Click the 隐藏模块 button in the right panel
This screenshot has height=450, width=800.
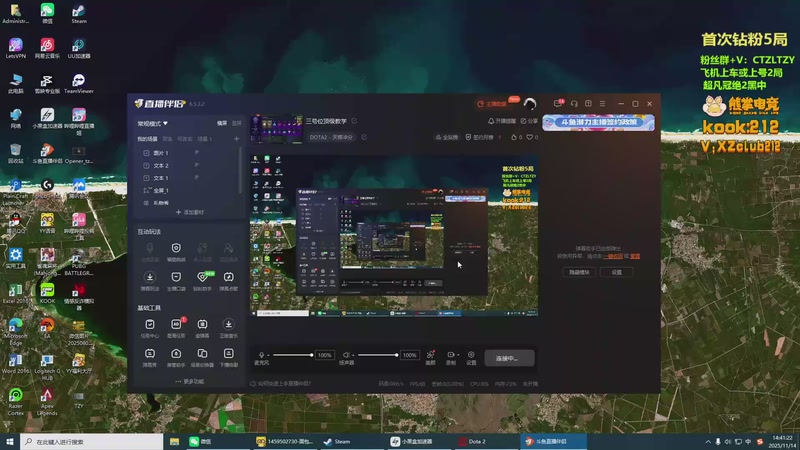pyautogui.click(x=579, y=272)
